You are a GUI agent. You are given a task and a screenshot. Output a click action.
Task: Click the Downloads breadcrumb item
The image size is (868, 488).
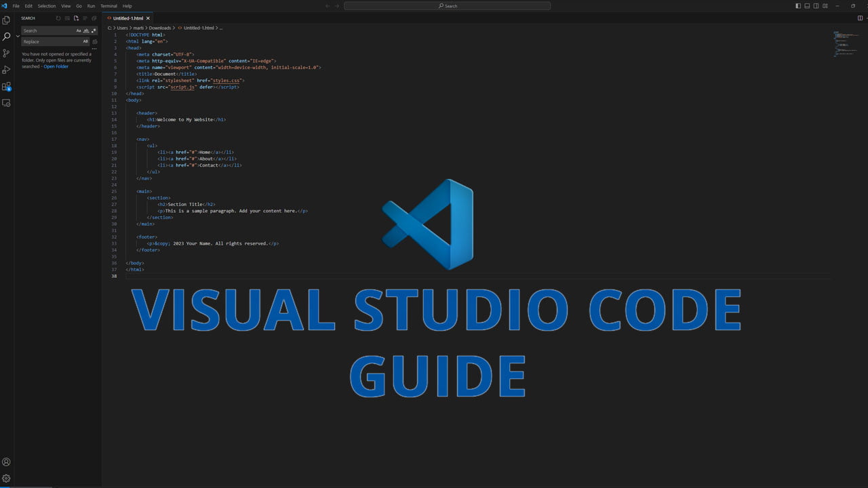tap(161, 28)
